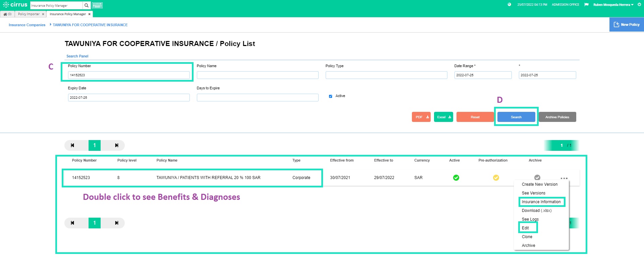
Task: Click the Corporate type cell
Action: tap(301, 178)
